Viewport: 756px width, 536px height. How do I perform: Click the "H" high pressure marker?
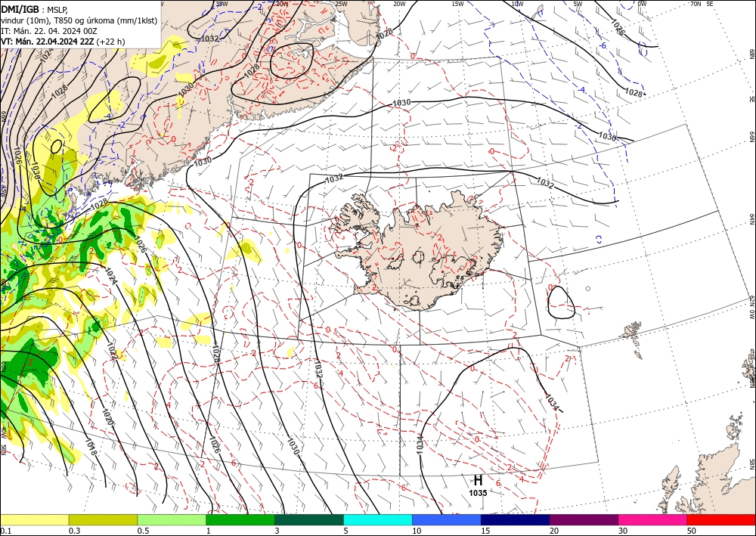coord(478,481)
